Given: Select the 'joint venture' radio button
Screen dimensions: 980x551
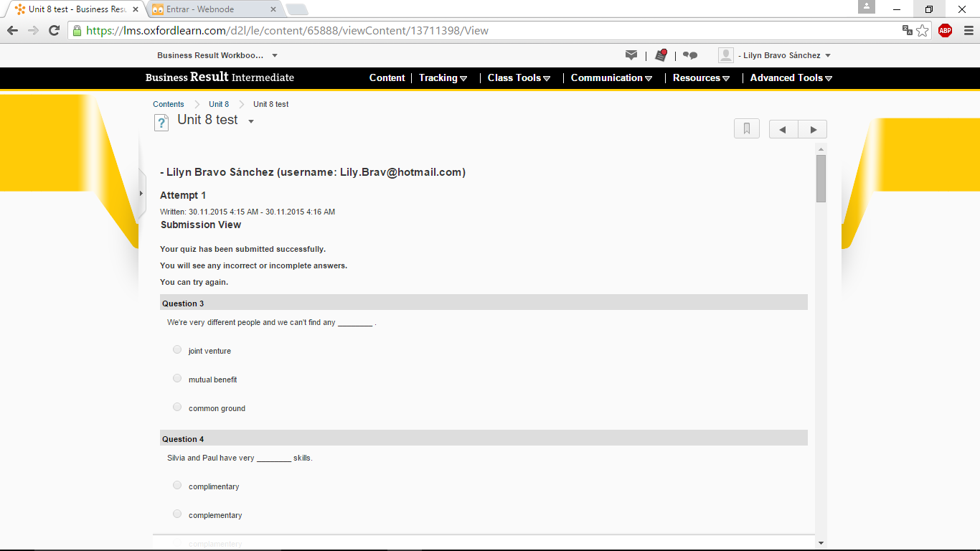Looking at the screenshot, I should pyautogui.click(x=177, y=350).
